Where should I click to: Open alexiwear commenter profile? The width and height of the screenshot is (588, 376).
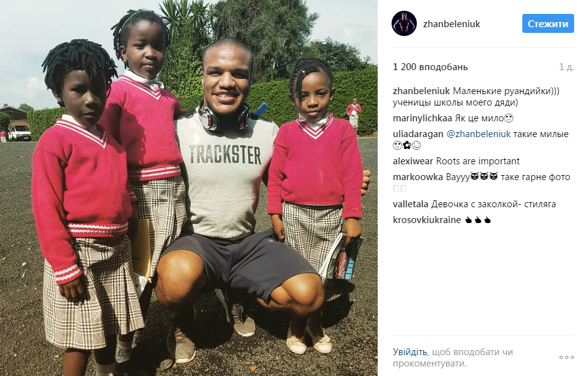[x=413, y=161]
